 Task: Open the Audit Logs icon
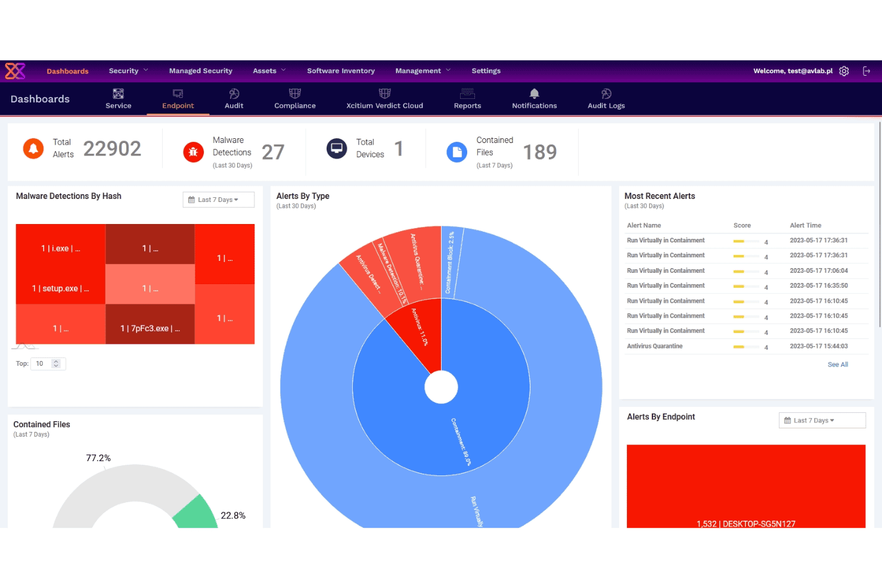(606, 94)
